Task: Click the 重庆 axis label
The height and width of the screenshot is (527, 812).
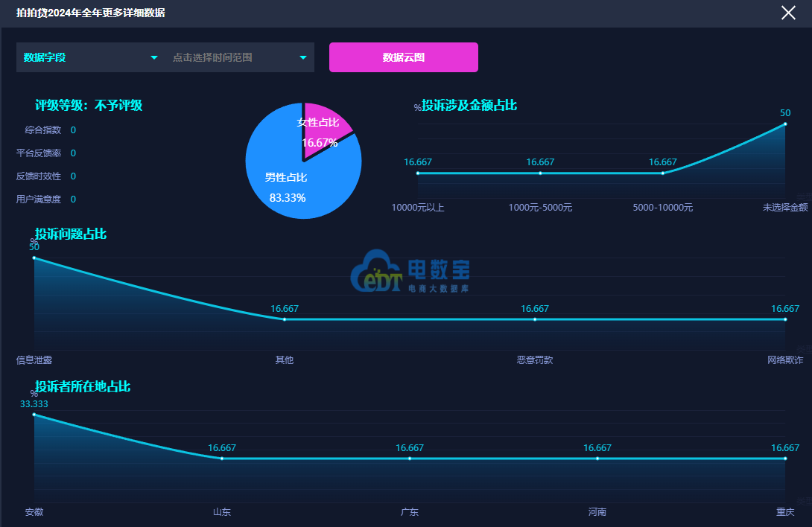Action: coord(785,512)
